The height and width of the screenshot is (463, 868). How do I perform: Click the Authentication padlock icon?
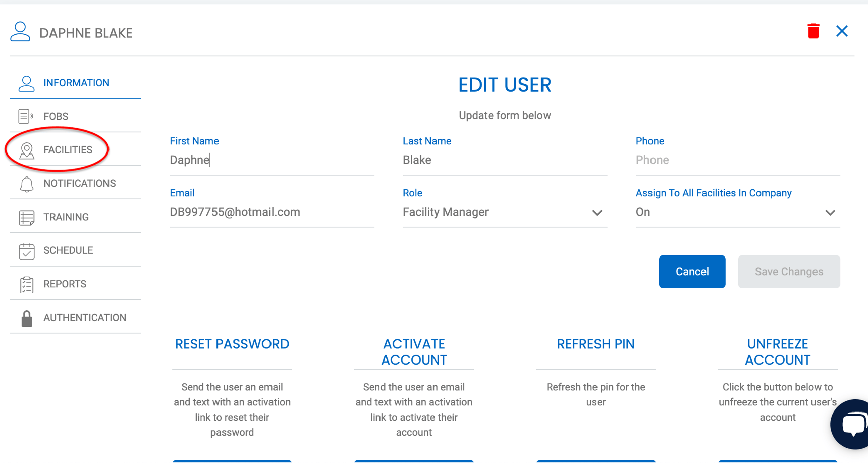(26, 318)
